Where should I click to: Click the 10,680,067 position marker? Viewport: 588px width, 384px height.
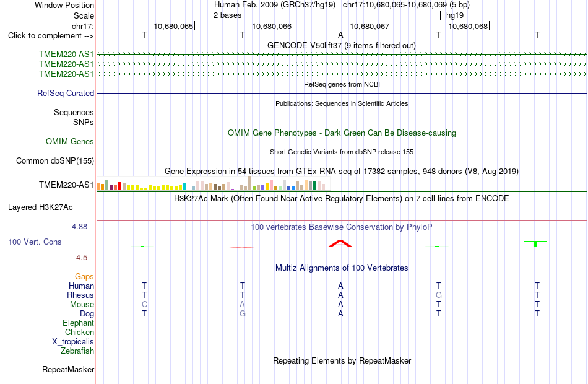point(371,26)
